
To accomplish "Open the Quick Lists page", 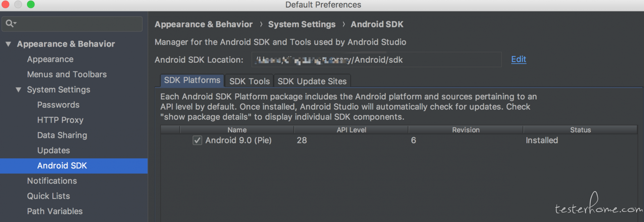I will point(49,196).
